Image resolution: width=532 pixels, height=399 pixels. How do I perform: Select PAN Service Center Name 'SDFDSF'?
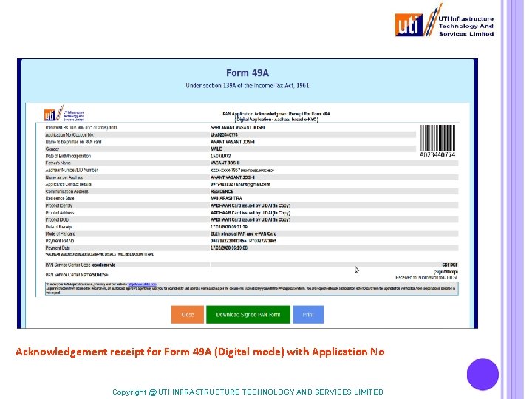click(100, 275)
